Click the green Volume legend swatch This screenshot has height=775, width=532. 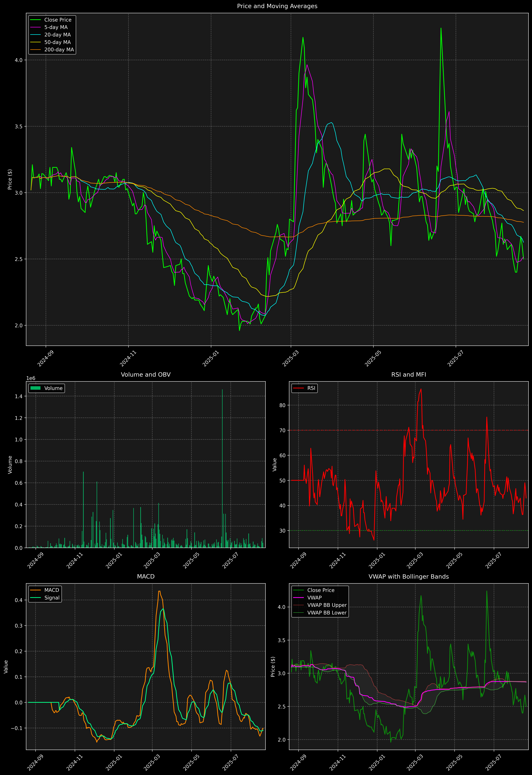pyautogui.click(x=35, y=388)
